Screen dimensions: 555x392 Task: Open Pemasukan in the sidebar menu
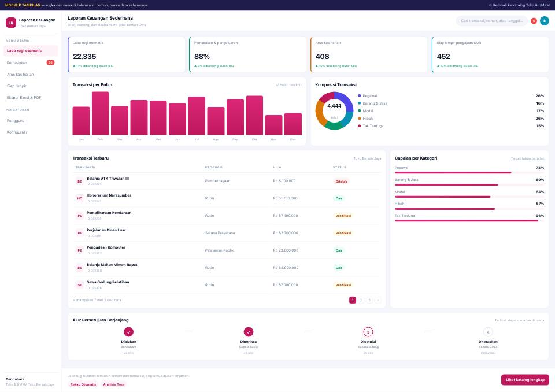(31, 62)
